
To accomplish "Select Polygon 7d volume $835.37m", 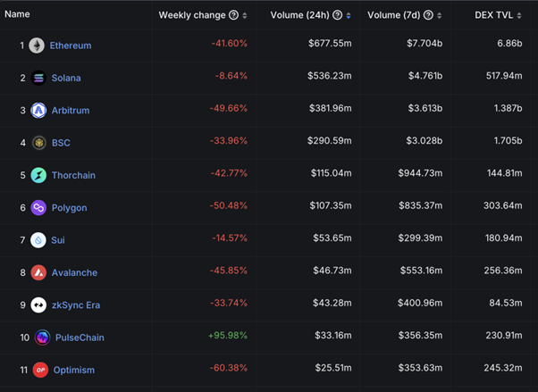I will [421, 205].
